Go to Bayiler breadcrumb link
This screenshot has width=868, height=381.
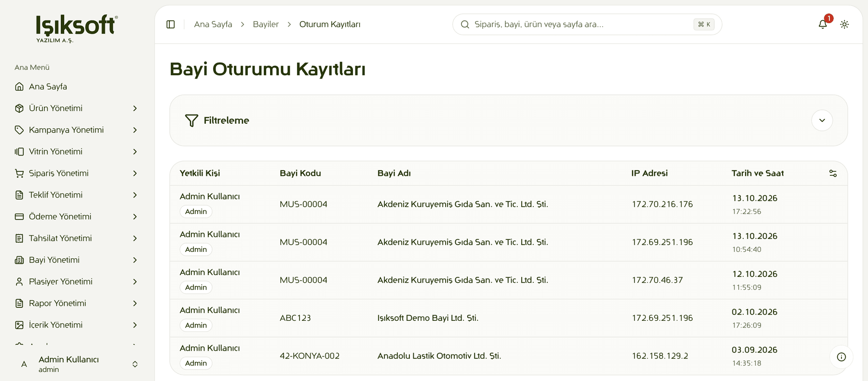point(266,25)
